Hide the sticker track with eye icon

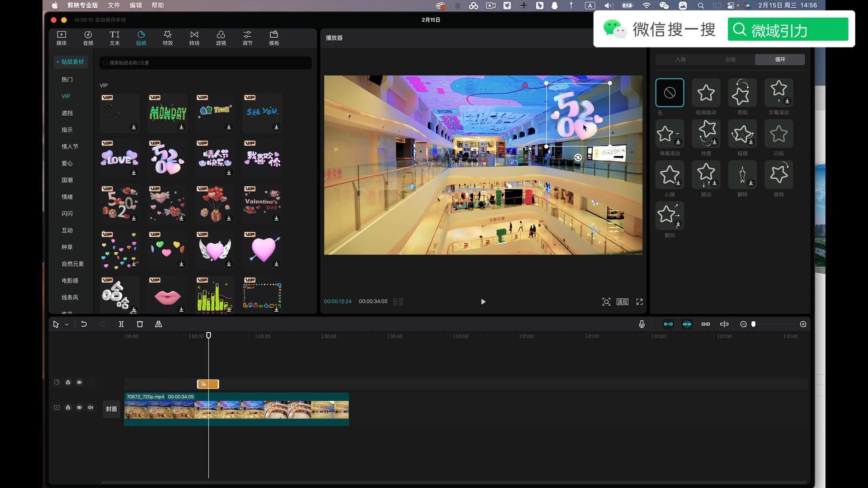[x=79, y=382]
